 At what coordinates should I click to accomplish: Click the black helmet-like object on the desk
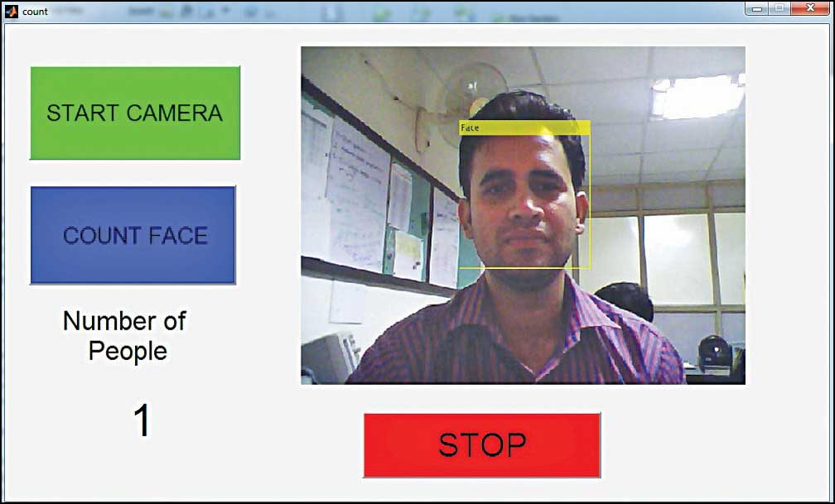714,351
